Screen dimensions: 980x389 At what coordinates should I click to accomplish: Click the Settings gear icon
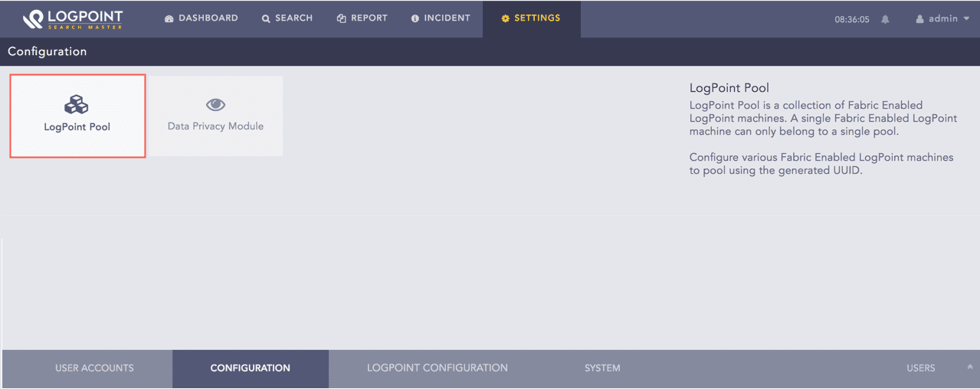[x=505, y=18]
